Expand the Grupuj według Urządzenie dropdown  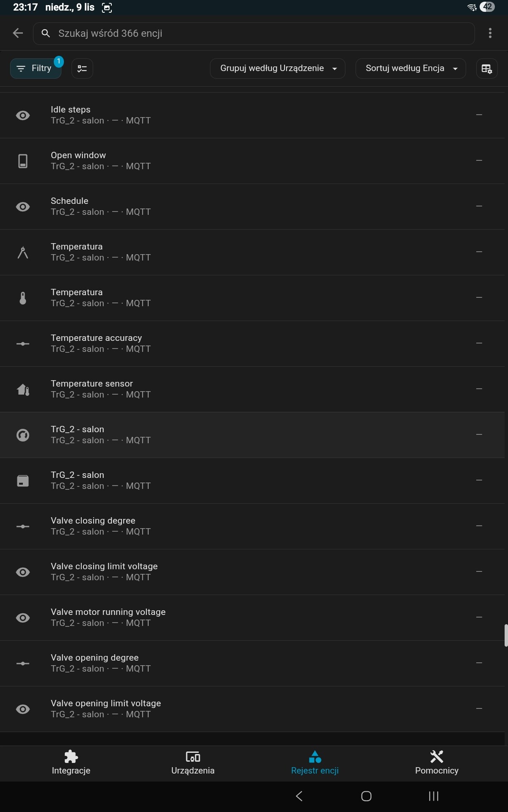click(x=278, y=69)
